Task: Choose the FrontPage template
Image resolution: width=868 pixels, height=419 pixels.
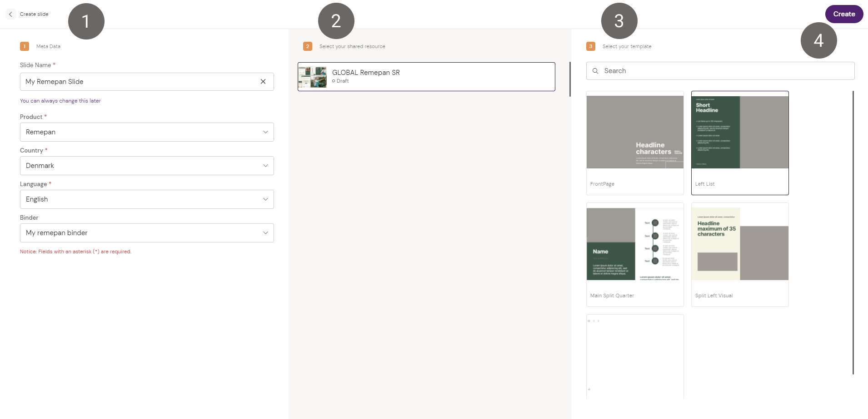Action: pos(635,143)
